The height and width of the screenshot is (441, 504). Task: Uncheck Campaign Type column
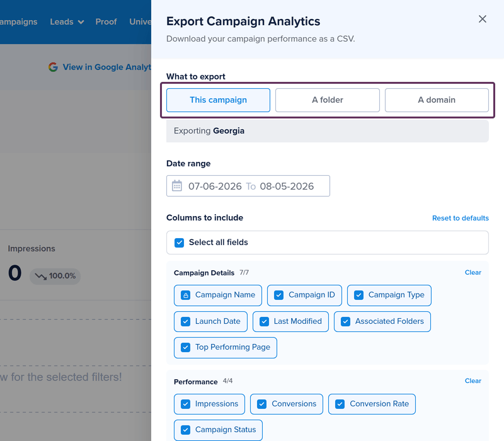(389, 295)
